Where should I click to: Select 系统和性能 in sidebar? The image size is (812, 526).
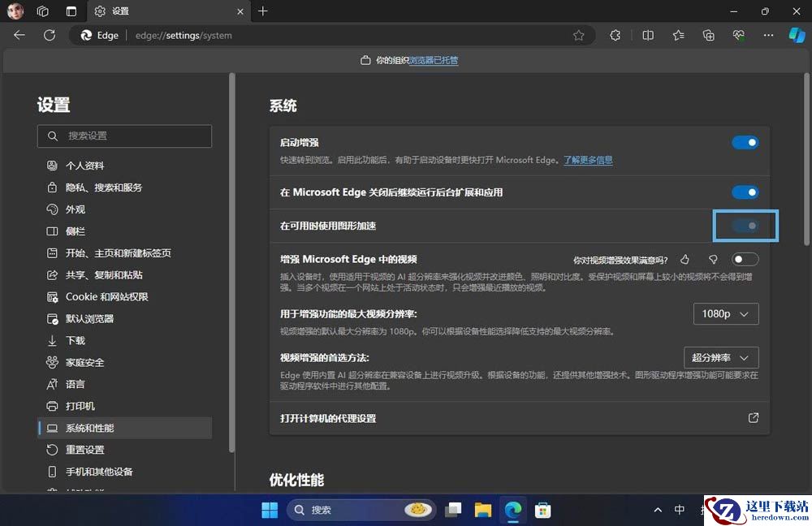[x=124, y=428]
